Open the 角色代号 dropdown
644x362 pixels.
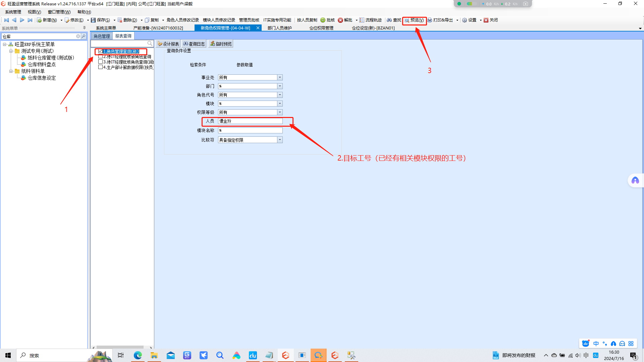pyautogui.click(x=280, y=95)
